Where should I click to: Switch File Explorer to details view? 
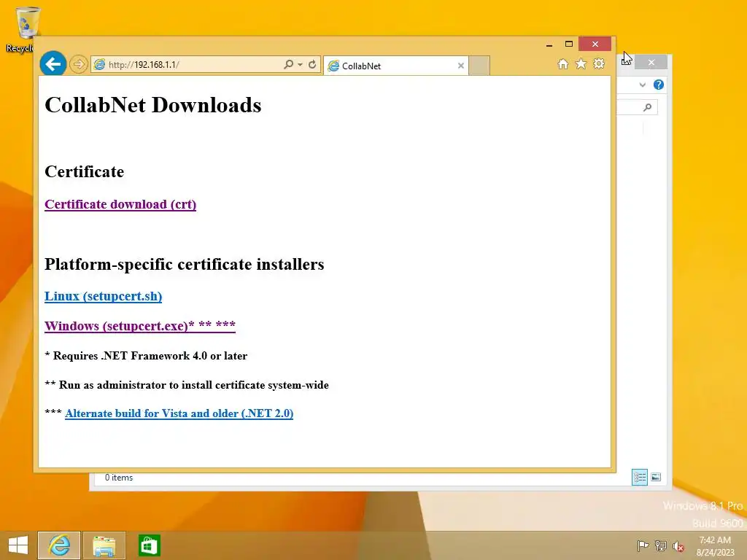tap(639, 477)
